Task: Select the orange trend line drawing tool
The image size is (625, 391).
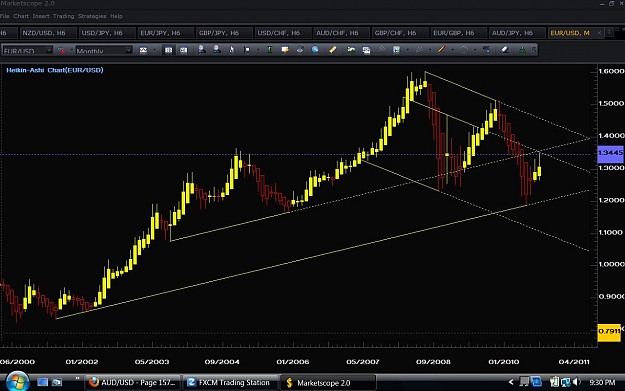Action: point(441,50)
